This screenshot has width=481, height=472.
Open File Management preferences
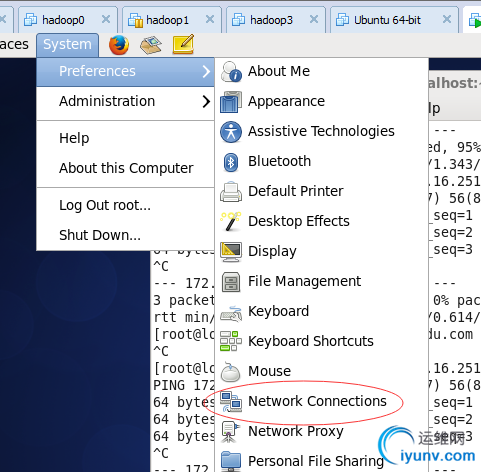click(321, 281)
